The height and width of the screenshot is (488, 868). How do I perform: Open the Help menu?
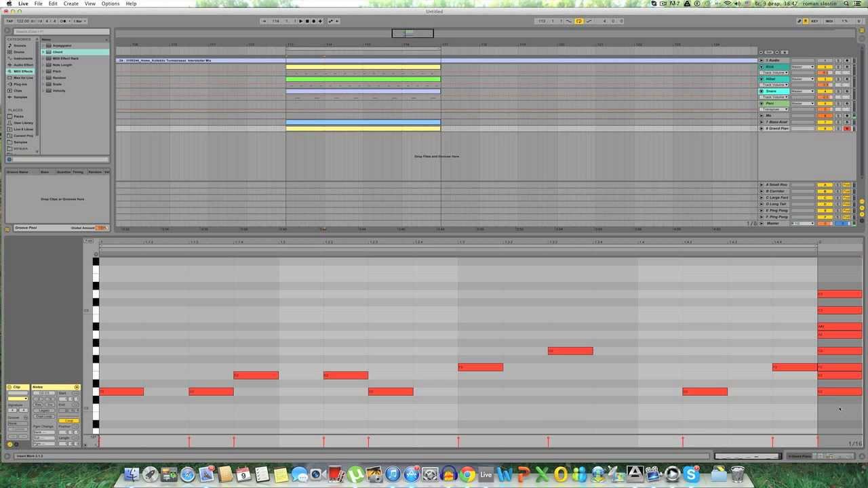pyautogui.click(x=131, y=3)
